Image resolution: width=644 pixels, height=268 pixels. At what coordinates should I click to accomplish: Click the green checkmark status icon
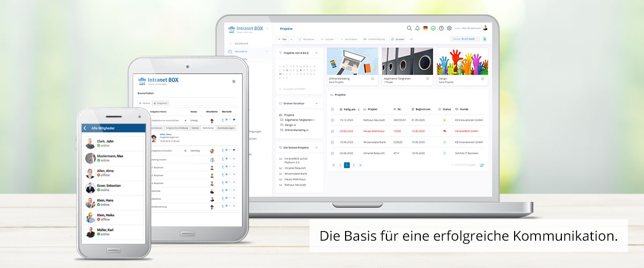pos(433,28)
